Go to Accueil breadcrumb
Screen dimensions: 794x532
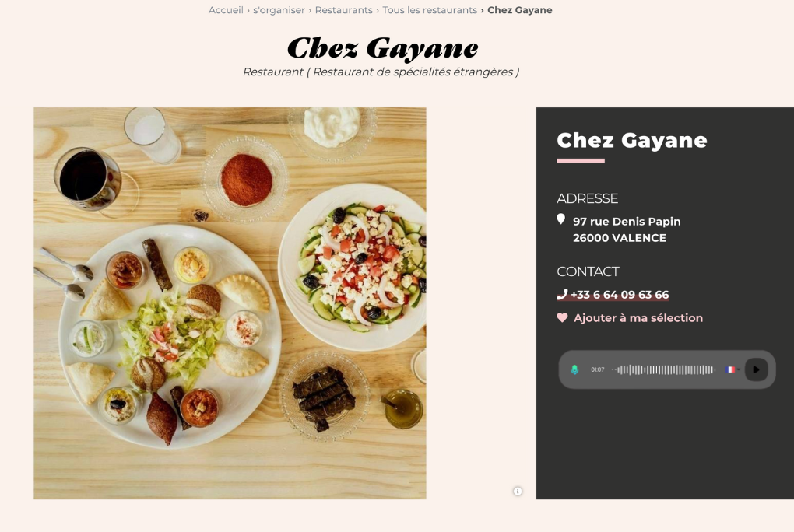point(226,10)
